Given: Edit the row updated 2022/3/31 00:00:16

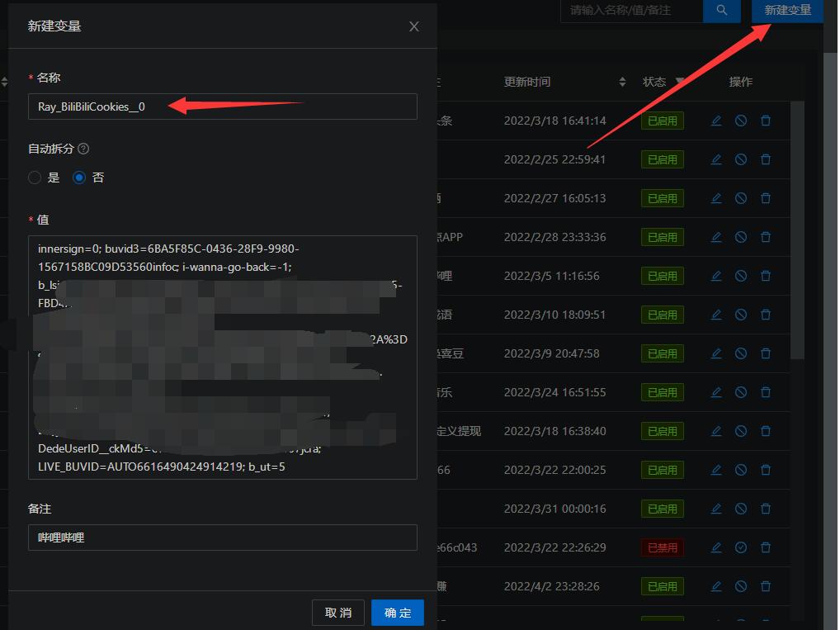Looking at the screenshot, I should pyautogui.click(x=715, y=509).
